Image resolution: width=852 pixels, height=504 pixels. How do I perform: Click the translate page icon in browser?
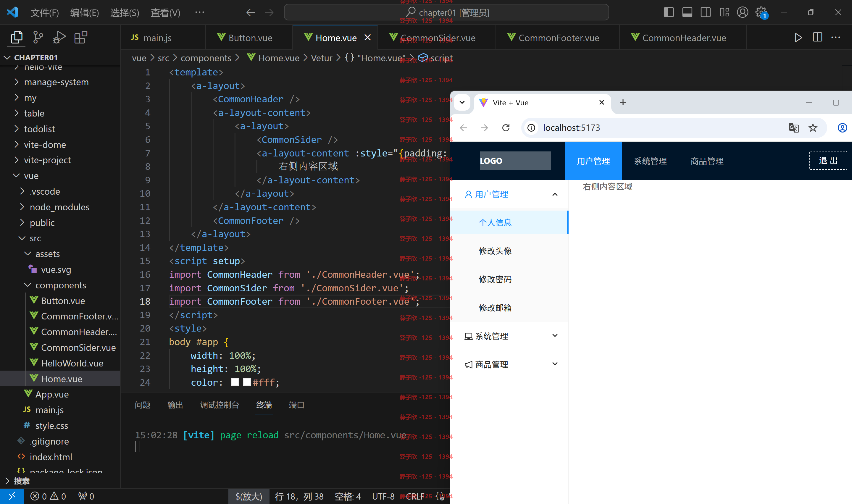[794, 128]
